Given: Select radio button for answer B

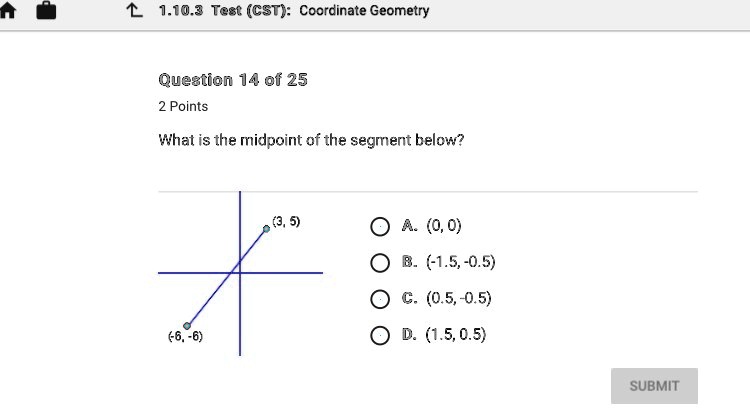Looking at the screenshot, I should (380, 263).
